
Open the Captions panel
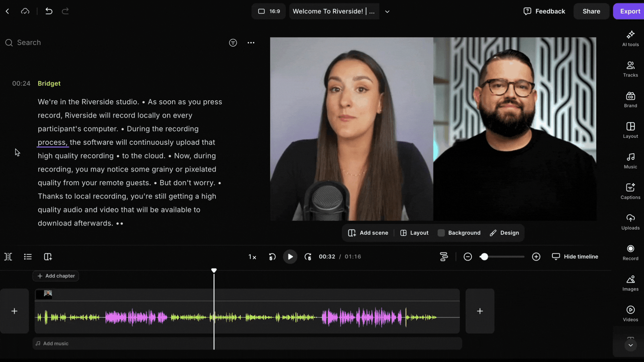631,191
